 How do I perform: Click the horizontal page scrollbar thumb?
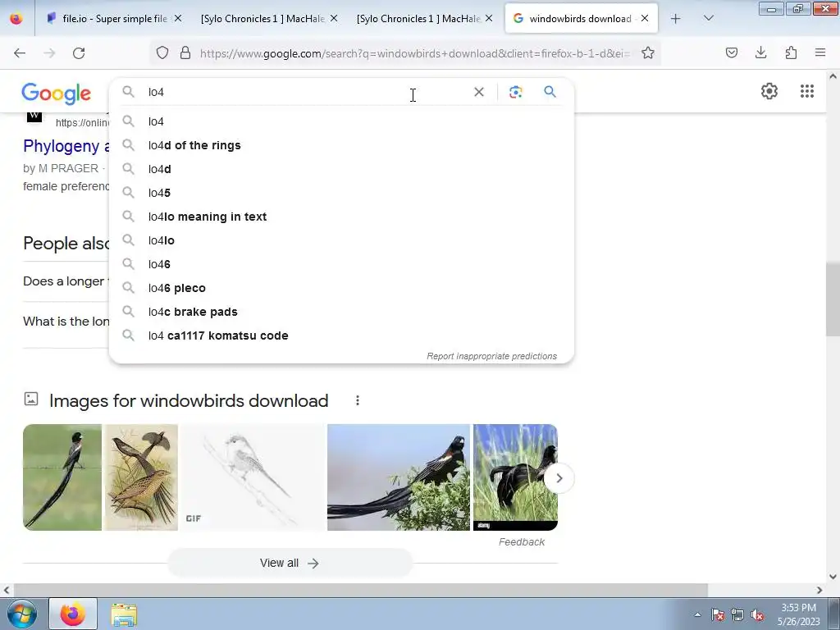361,590
